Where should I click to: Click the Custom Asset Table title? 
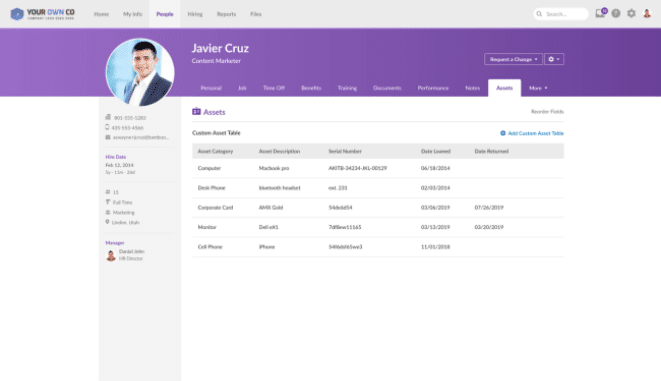click(216, 133)
